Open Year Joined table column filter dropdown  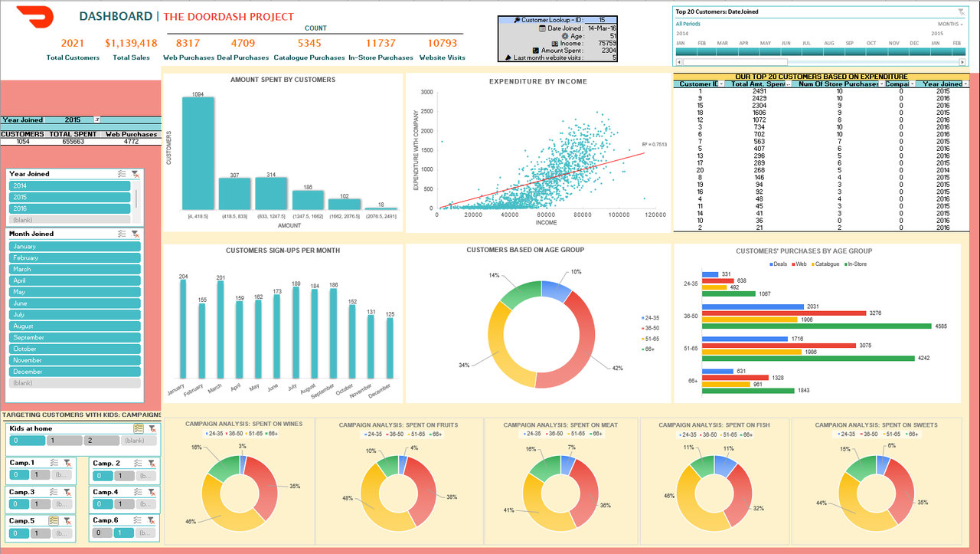964,84
